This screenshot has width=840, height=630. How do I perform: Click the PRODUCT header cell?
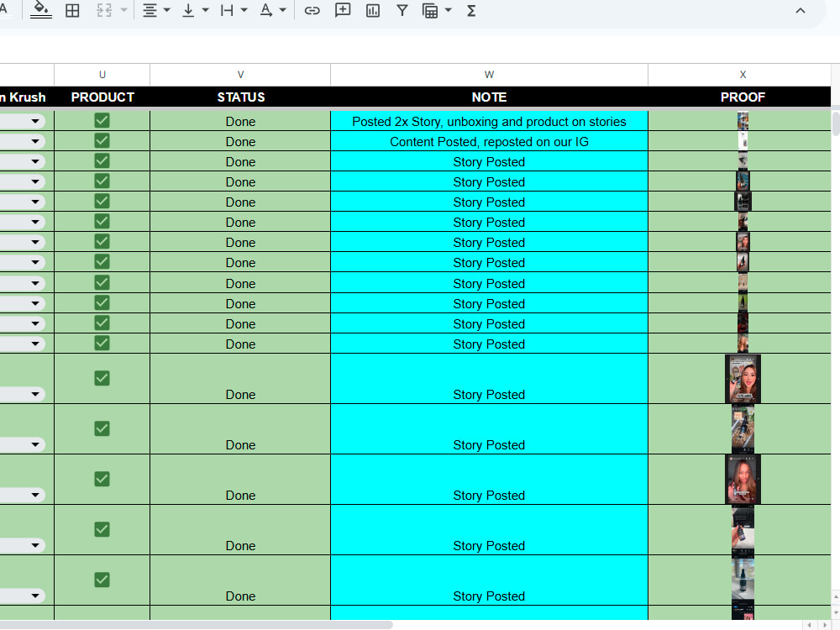point(102,97)
